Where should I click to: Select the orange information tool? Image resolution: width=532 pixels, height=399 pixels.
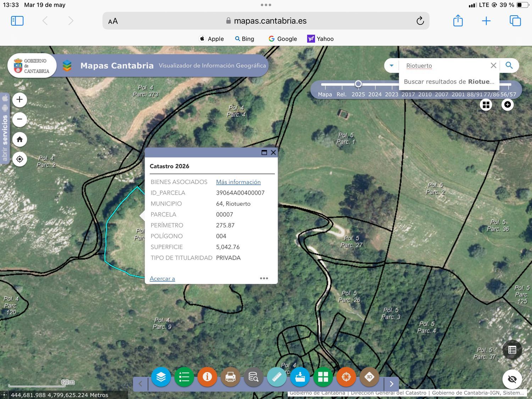click(207, 377)
